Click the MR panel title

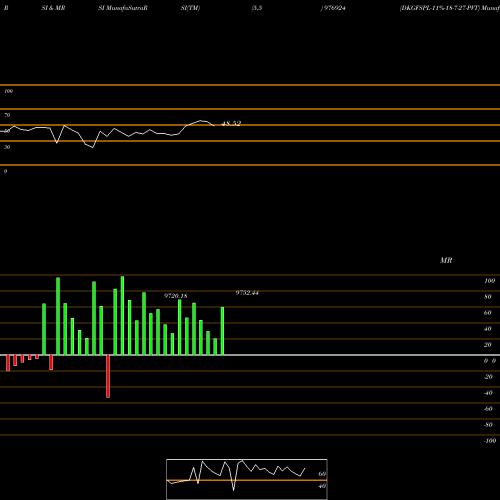(x=446, y=260)
